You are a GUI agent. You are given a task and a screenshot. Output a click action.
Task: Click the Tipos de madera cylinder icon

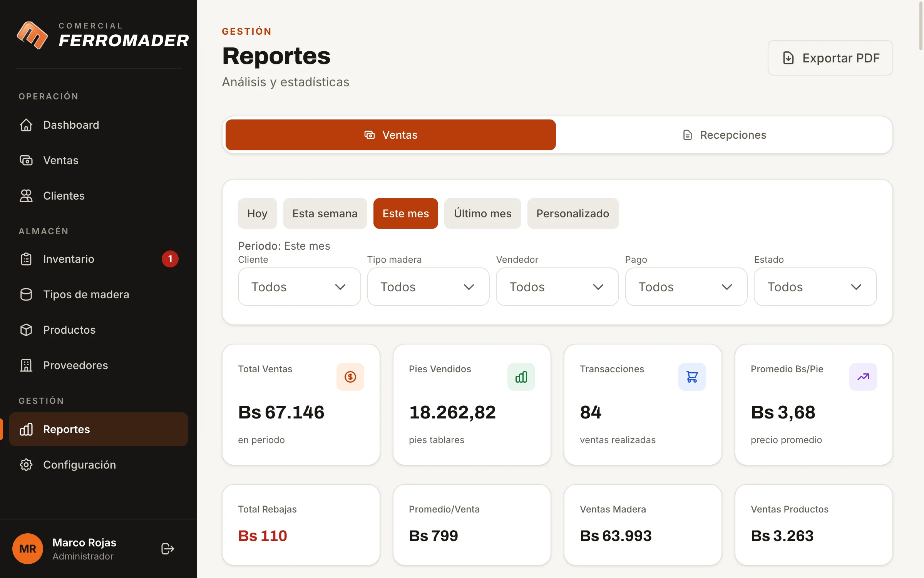pyautogui.click(x=26, y=294)
